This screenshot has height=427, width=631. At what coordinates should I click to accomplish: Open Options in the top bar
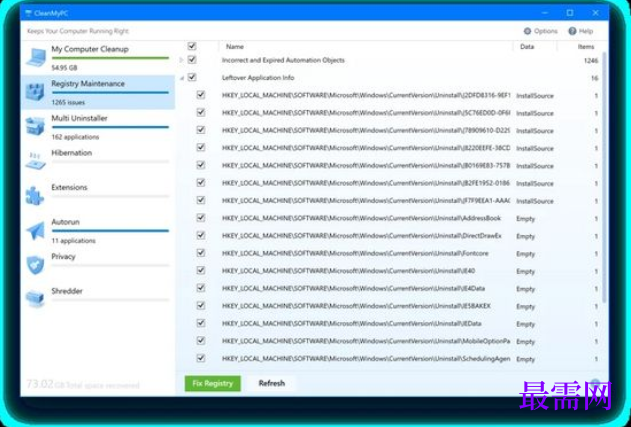click(540, 31)
